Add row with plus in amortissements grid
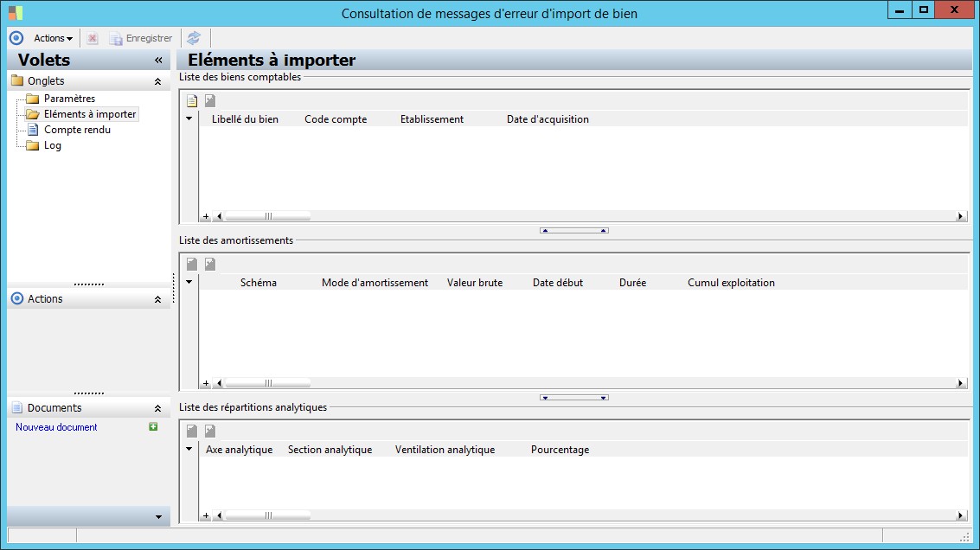This screenshot has width=980, height=550. coord(206,384)
